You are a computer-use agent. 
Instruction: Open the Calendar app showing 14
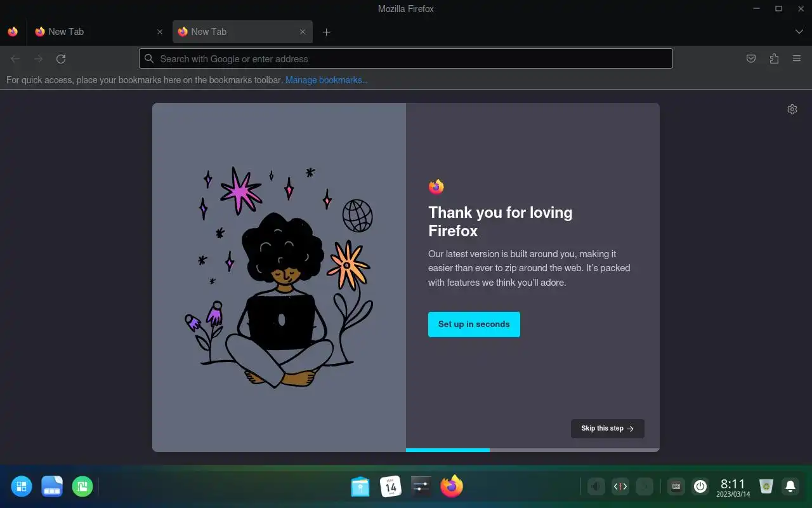391,486
